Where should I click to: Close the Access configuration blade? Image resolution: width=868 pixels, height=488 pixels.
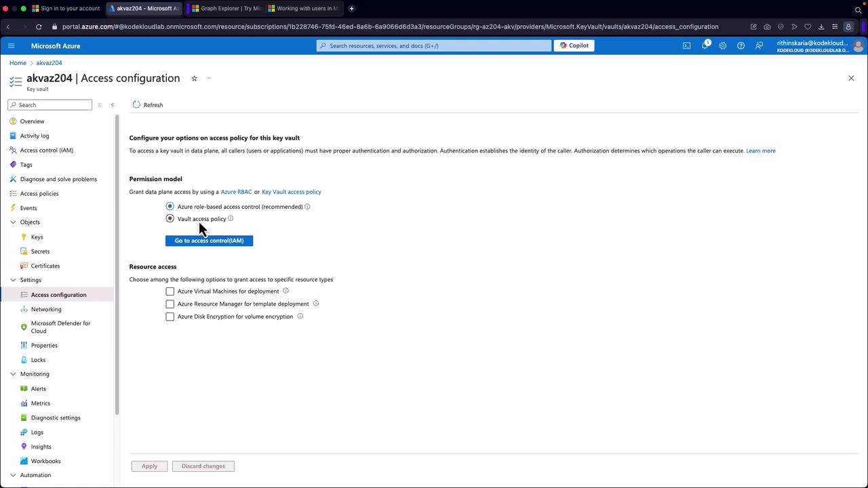pos(851,78)
